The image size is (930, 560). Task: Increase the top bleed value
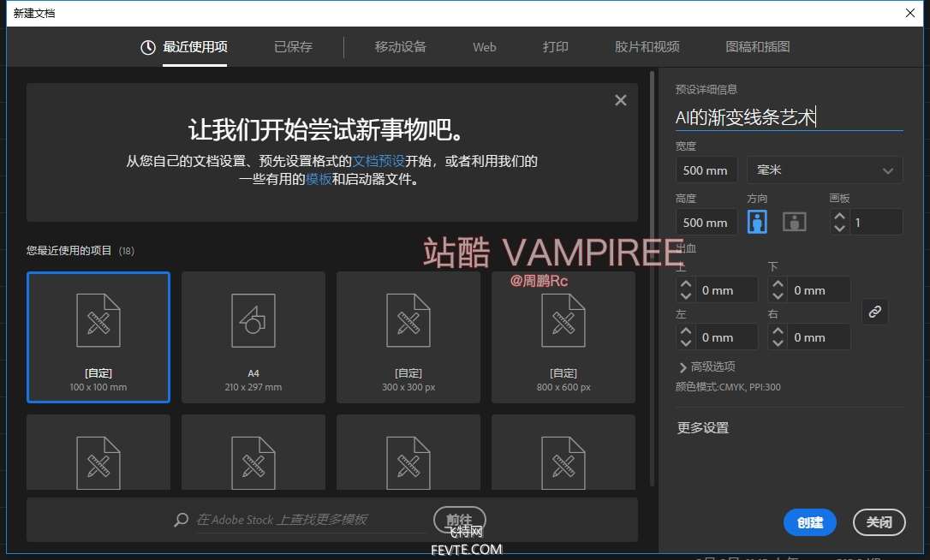pos(686,284)
